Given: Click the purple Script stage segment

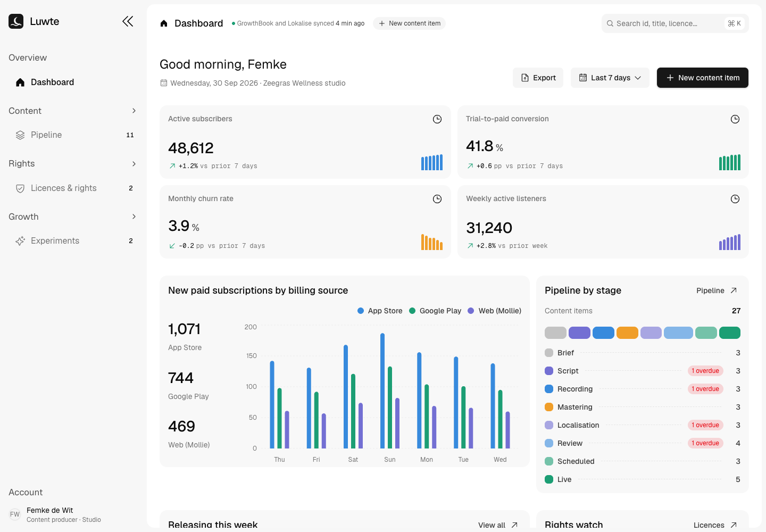Looking at the screenshot, I should tap(579, 332).
